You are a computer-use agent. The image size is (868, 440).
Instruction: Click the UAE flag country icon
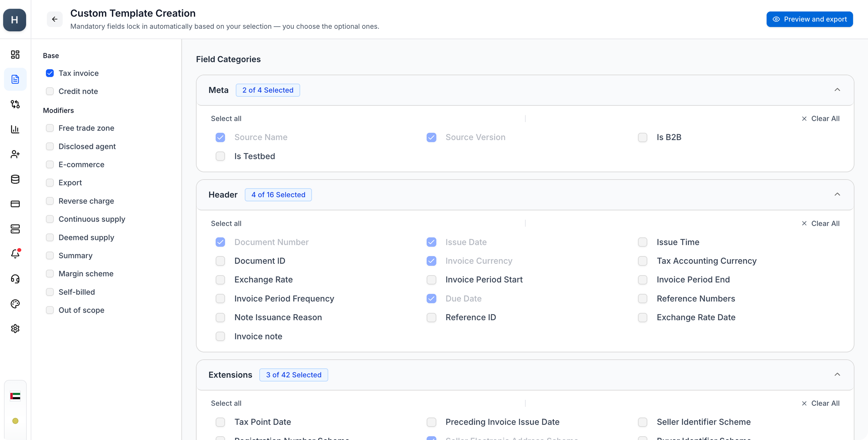[x=15, y=396]
